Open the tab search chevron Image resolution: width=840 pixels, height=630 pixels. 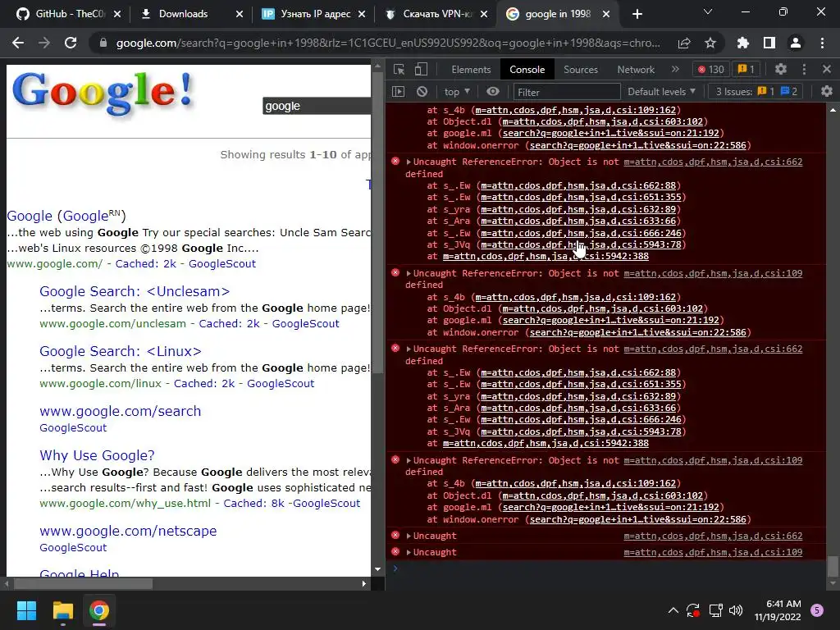tap(708, 11)
